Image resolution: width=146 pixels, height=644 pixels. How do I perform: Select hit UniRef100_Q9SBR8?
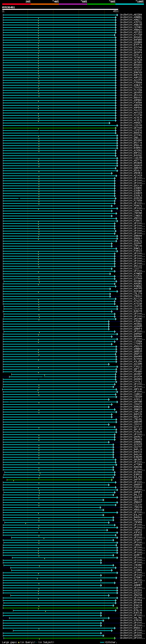click(x=131, y=42)
